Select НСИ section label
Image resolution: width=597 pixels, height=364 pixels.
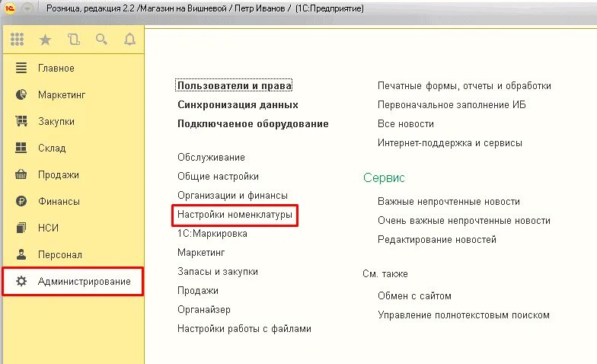tap(48, 228)
